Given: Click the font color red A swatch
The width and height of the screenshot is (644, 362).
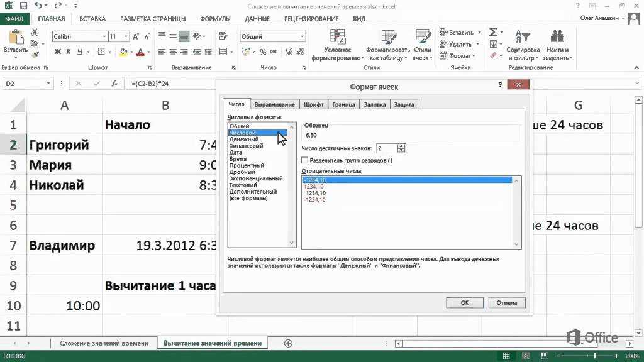Looking at the screenshot, I should [x=140, y=52].
